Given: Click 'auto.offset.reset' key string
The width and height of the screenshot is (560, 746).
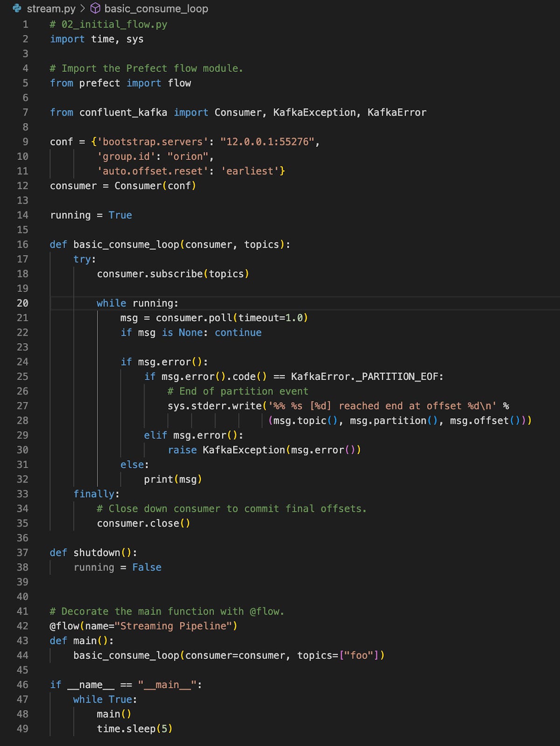Looking at the screenshot, I should point(152,171).
